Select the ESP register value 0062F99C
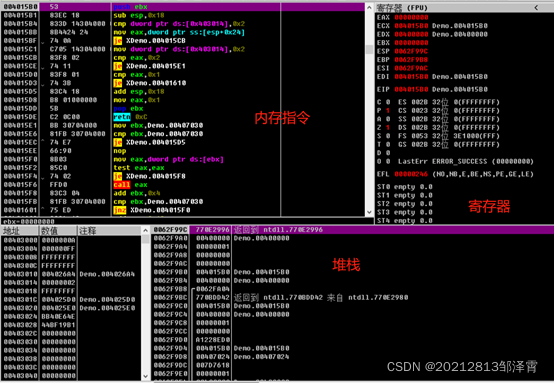Screen dimensions: 554x383 coord(411,51)
